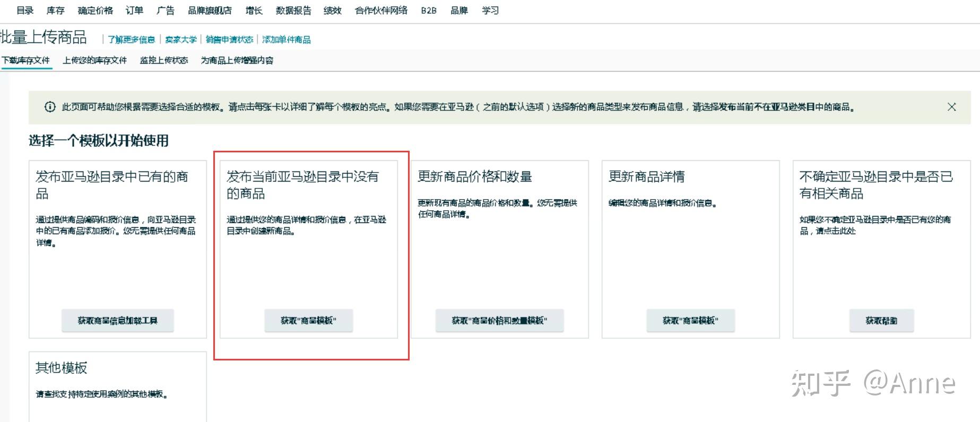The height and width of the screenshot is (422, 980).
Task: Open the 合作伙伴网络 menu
Action: (381, 10)
